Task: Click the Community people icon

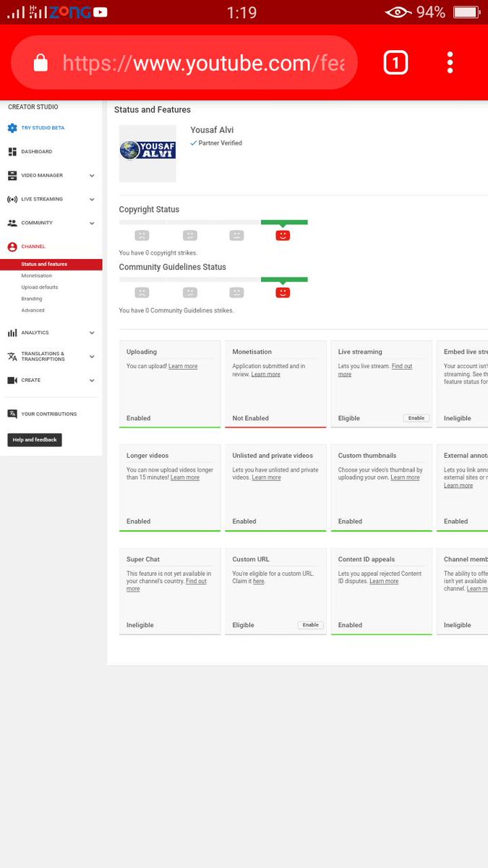Action: coord(12,223)
